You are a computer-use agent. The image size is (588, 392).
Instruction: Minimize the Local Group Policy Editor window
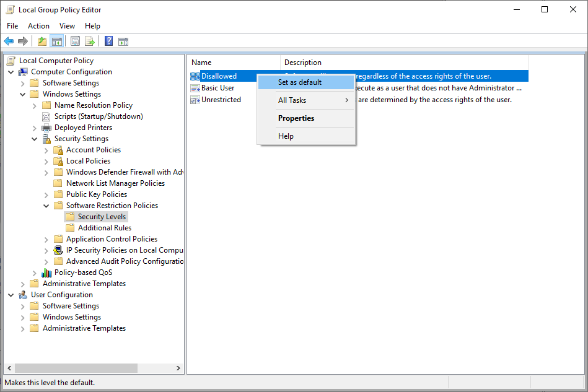coord(517,9)
